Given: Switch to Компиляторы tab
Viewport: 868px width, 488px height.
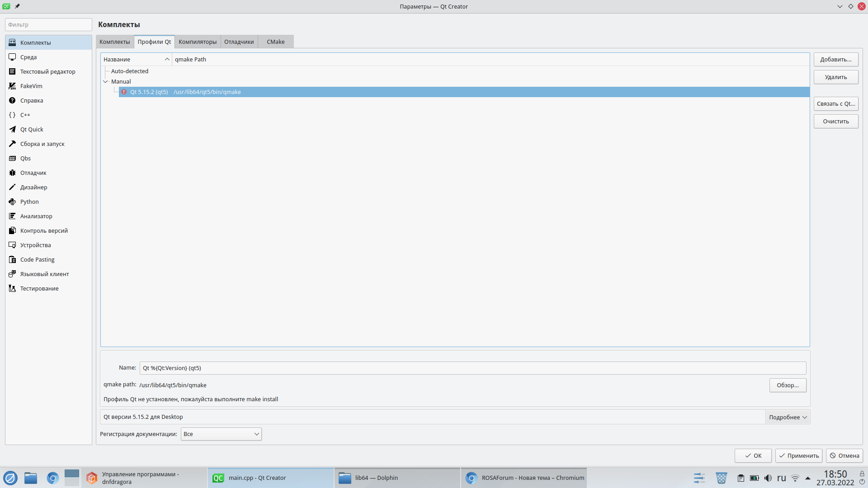Looking at the screenshot, I should (x=198, y=42).
